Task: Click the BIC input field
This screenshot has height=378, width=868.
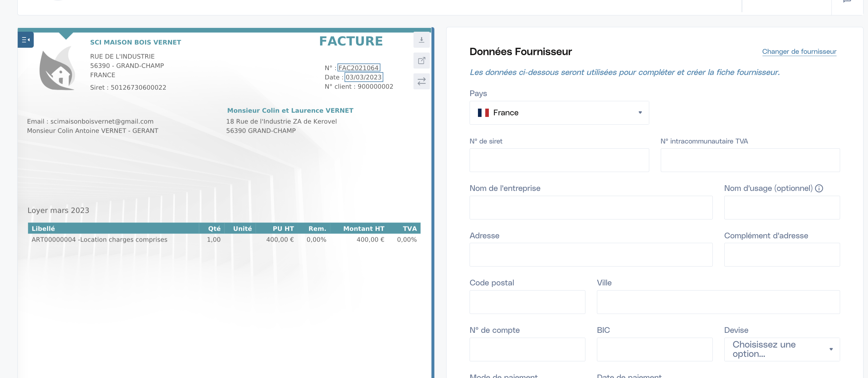Action: pos(654,349)
